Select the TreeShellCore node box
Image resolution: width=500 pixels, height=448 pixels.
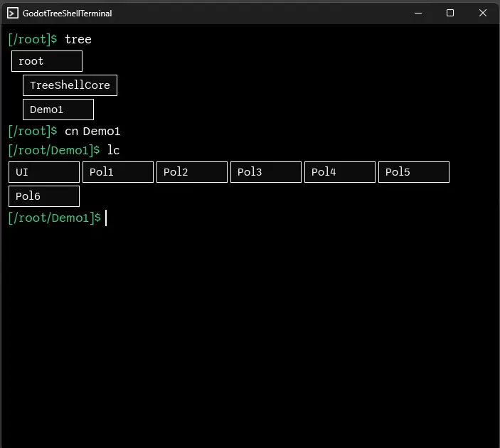(x=70, y=85)
